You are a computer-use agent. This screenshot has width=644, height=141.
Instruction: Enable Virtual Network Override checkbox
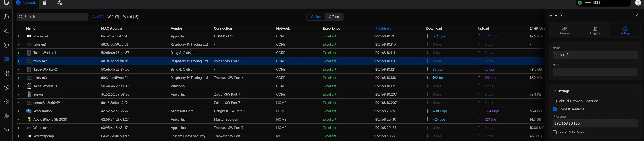point(554,101)
